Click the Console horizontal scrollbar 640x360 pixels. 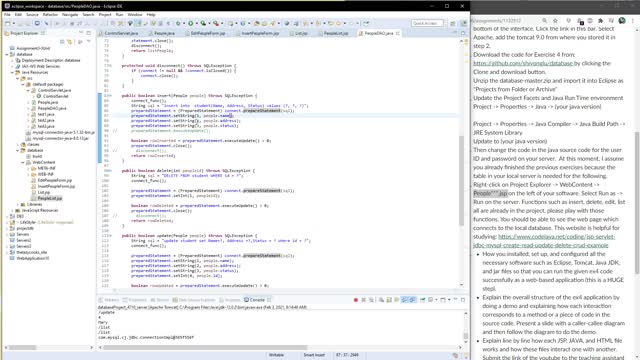204,348
